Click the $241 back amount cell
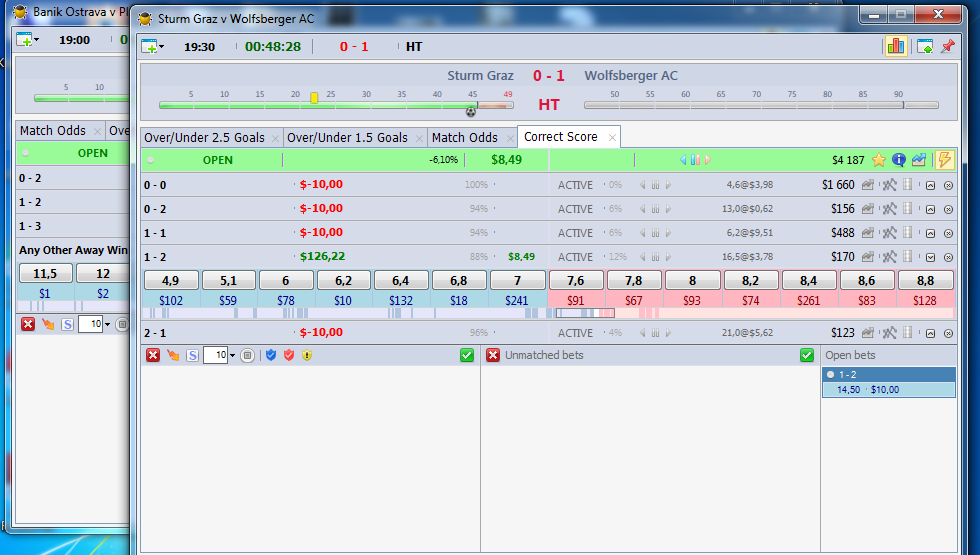The width and height of the screenshot is (980, 555). 517,301
